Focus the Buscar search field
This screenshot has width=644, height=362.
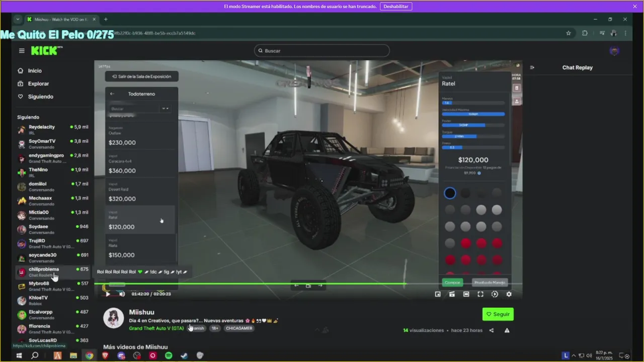click(x=322, y=51)
